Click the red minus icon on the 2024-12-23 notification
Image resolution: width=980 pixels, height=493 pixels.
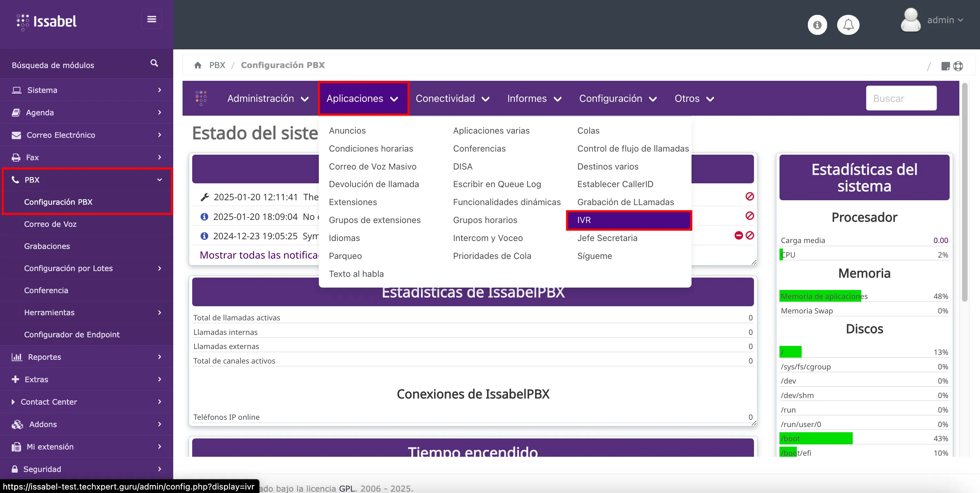tap(738, 236)
